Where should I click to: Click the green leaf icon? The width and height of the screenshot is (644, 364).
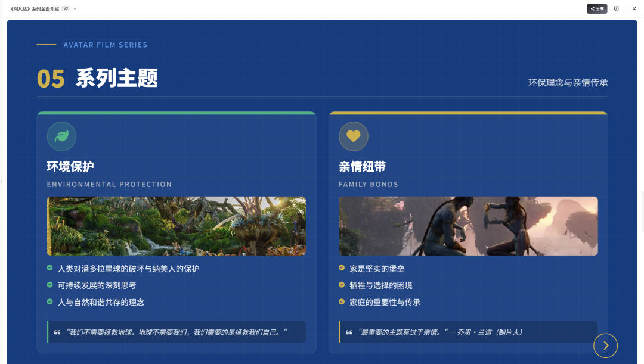point(61,136)
